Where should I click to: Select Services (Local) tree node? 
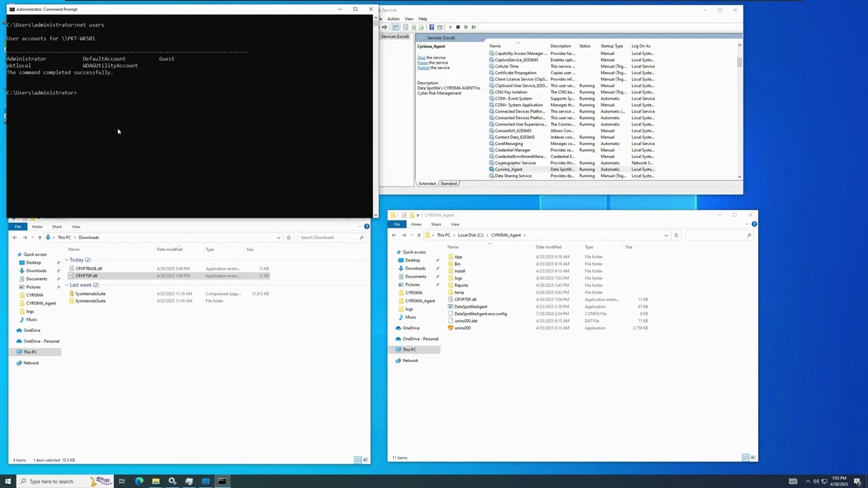pyautogui.click(x=395, y=37)
